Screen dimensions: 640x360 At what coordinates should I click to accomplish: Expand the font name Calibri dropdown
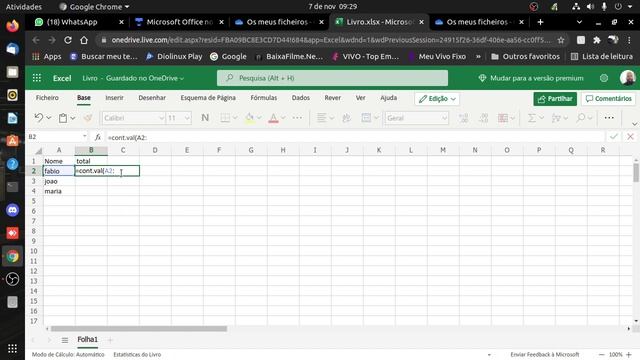tap(161, 118)
